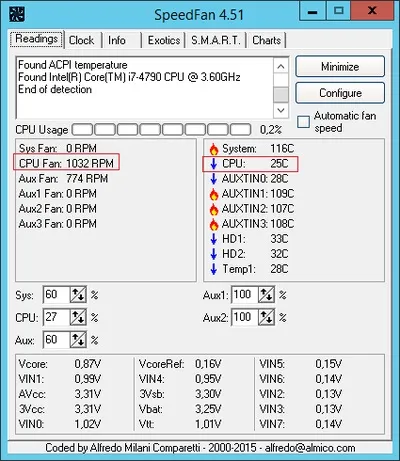Click the Sys fan speed spinner arrows
The height and width of the screenshot is (461, 400).
pos(78,295)
